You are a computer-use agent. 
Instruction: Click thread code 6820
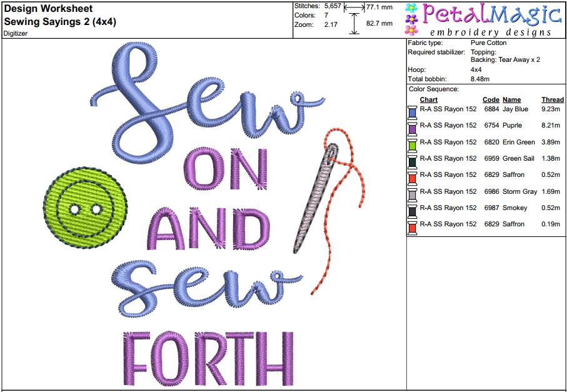pyautogui.click(x=491, y=142)
